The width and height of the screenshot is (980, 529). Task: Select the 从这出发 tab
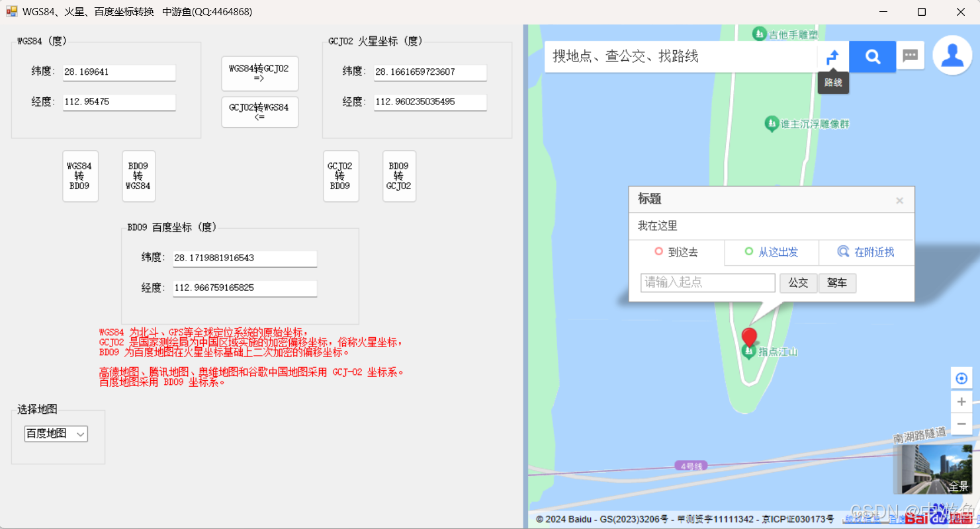tap(772, 252)
